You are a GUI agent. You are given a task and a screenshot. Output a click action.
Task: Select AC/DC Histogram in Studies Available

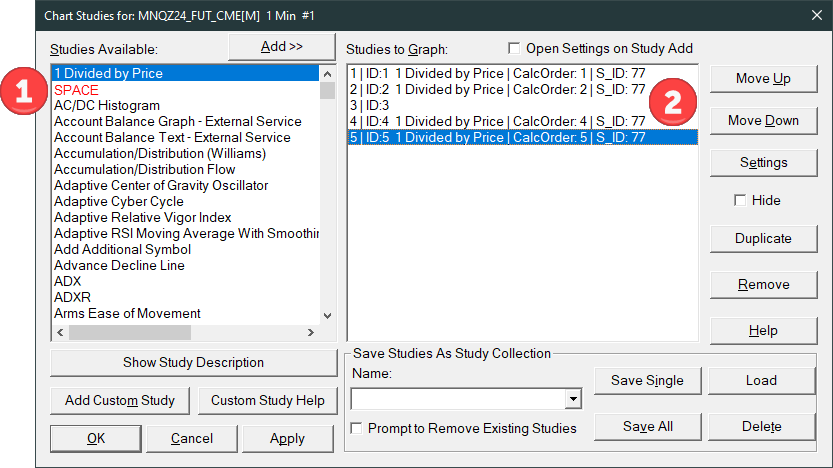pos(107,105)
